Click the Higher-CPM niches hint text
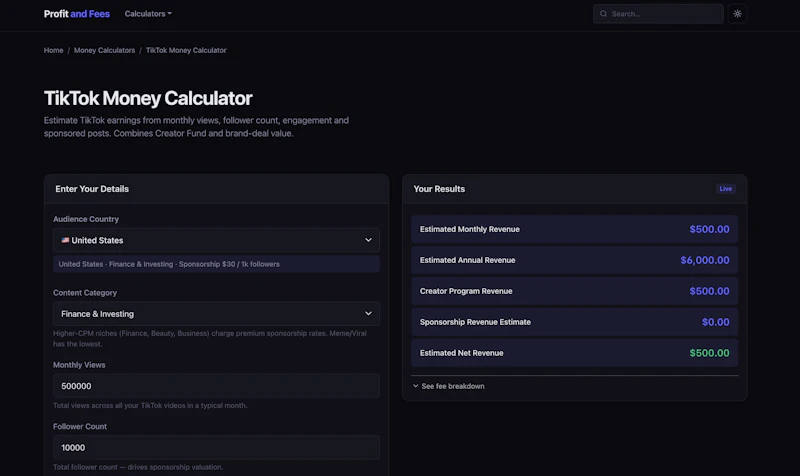 click(210, 339)
